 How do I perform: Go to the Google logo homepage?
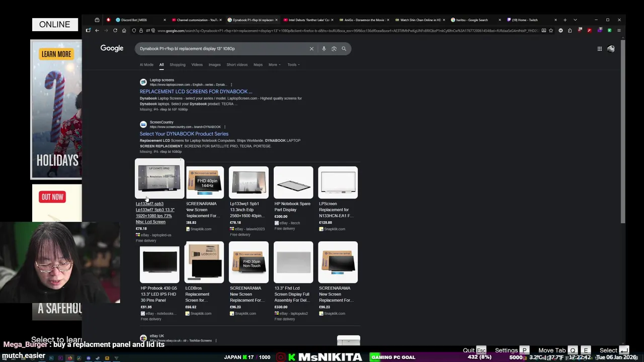click(112, 48)
